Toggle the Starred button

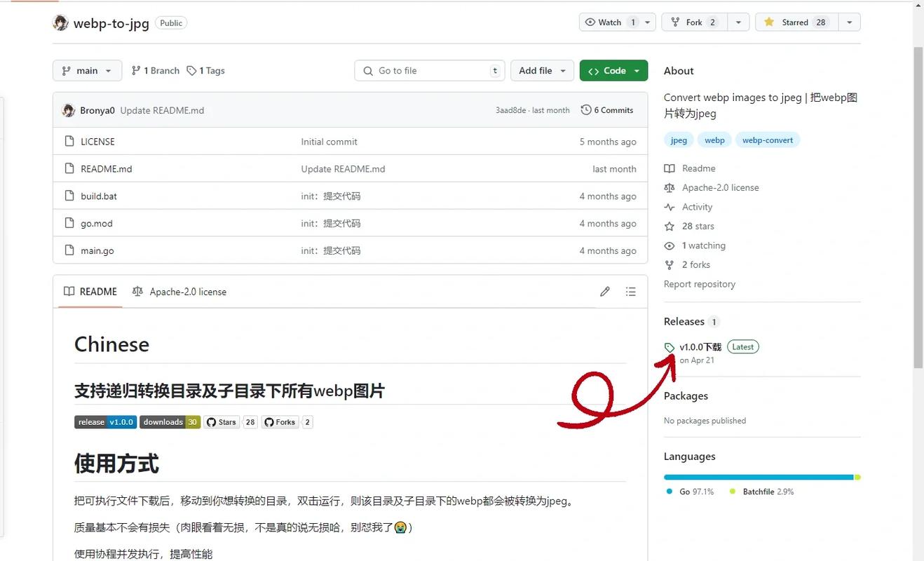click(x=796, y=22)
